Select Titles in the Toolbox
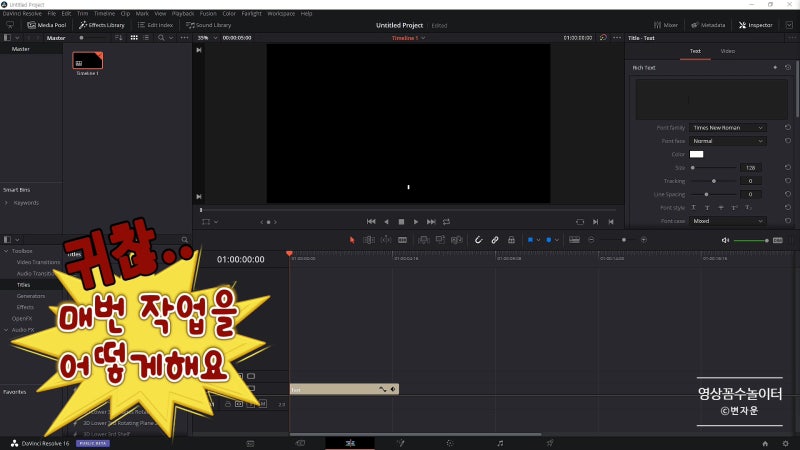800x450 pixels. (x=23, y=285)
